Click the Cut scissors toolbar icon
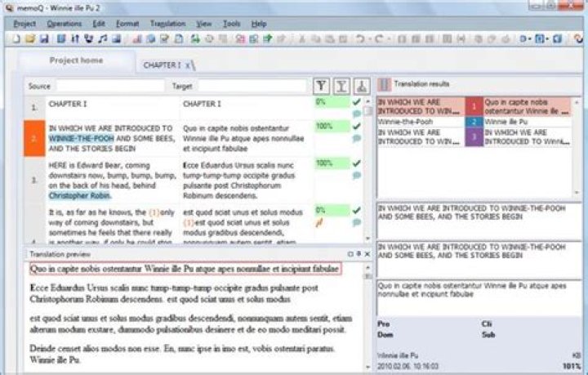This screenshot has height=375, width=588. coord(301,38)
